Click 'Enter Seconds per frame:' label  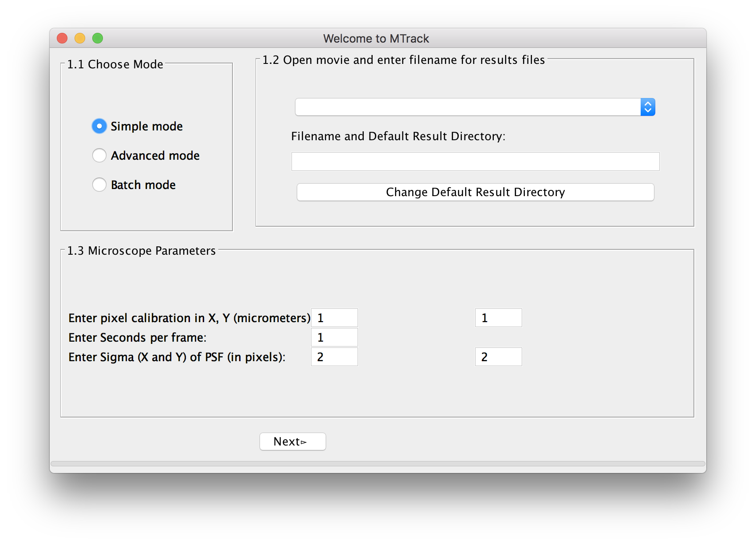(138, 338)
